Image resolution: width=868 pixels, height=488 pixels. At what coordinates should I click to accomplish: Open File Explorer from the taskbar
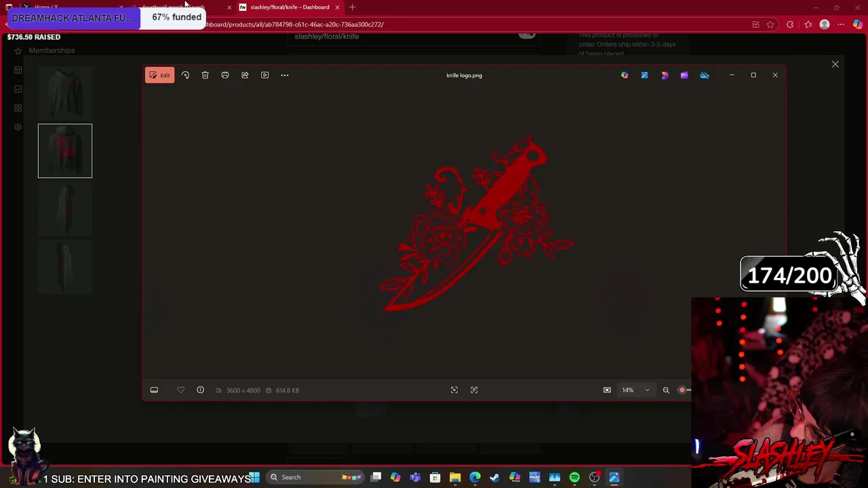(455, 477)
